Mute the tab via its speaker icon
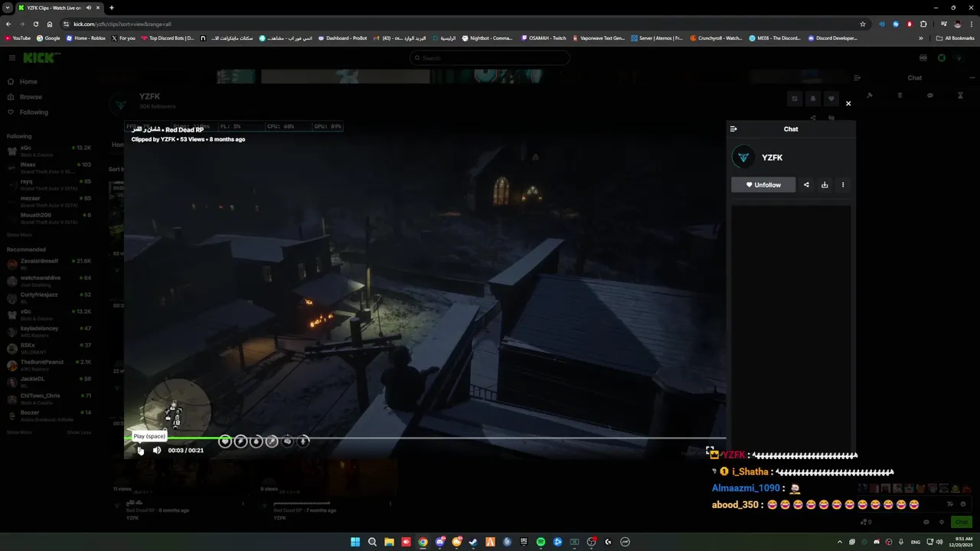The width and height of the screenshot is (980, 551). coord(89,8)
